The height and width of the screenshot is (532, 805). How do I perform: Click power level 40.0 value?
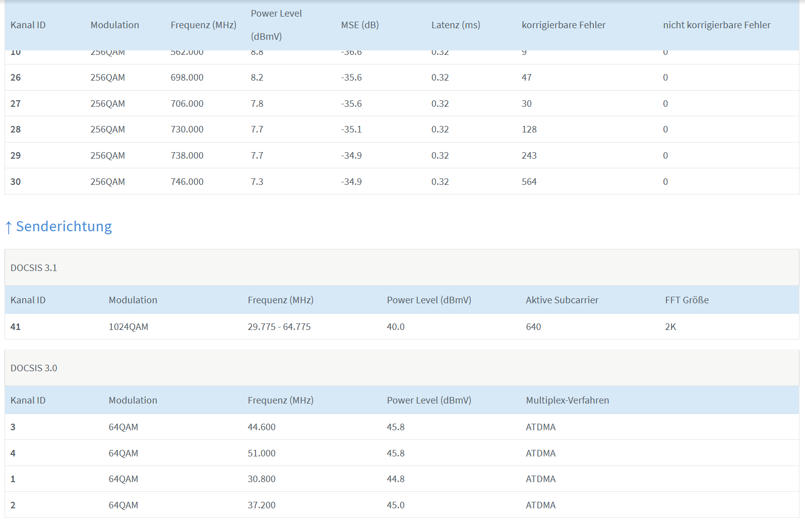click(x=396, y=327)
